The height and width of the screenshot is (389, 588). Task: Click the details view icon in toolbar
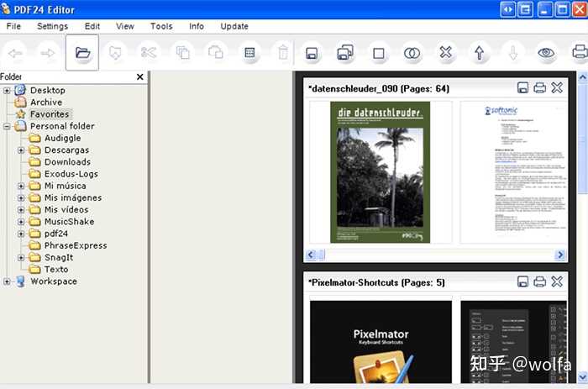[249, 53]
